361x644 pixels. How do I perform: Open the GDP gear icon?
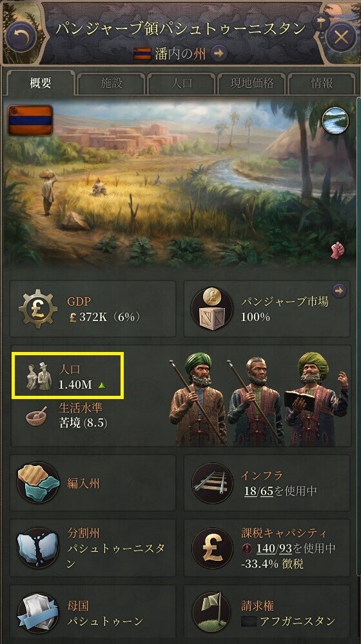38,308
